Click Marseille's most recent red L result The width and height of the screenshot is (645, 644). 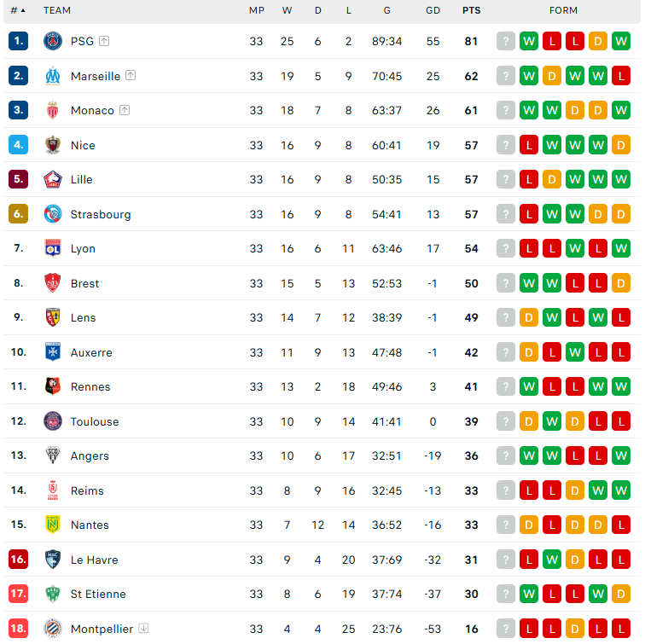621,76
